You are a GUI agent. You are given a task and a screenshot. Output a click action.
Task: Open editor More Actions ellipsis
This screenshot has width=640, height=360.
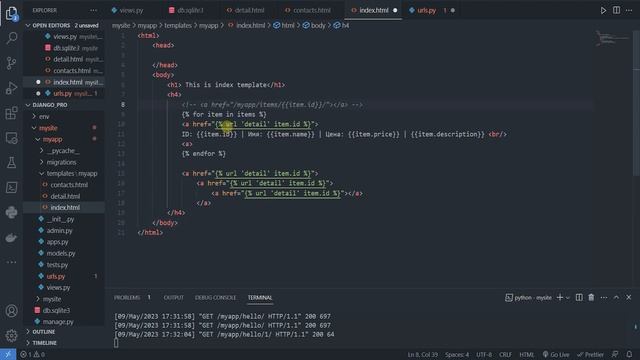click(x=629, y=10)
